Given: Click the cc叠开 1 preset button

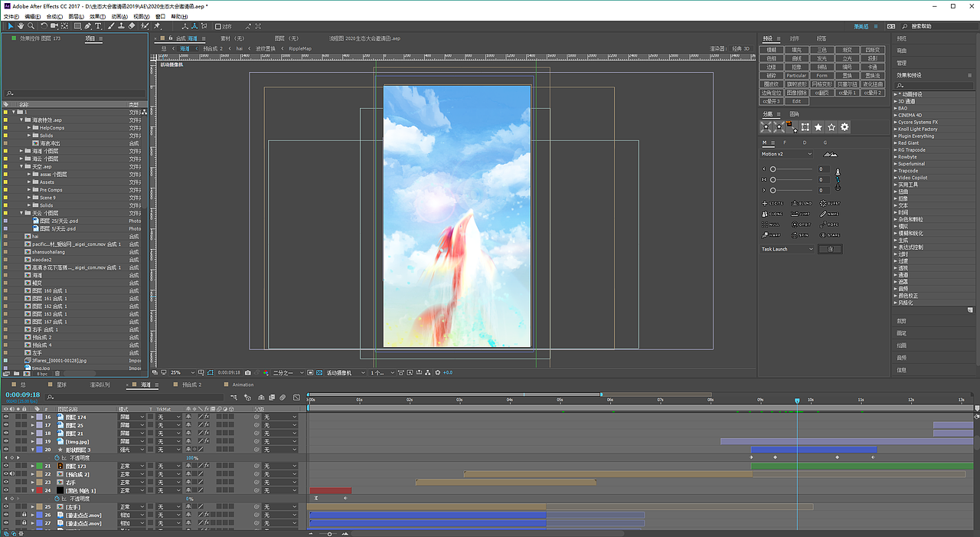Looking at the screenshot, I should (x=847, y=93).
